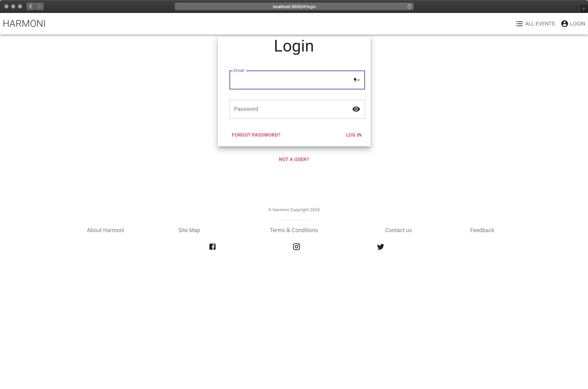Go forward with browser forward arrow
This screenshot has width=588, height=389.
(x=40, y=6)
